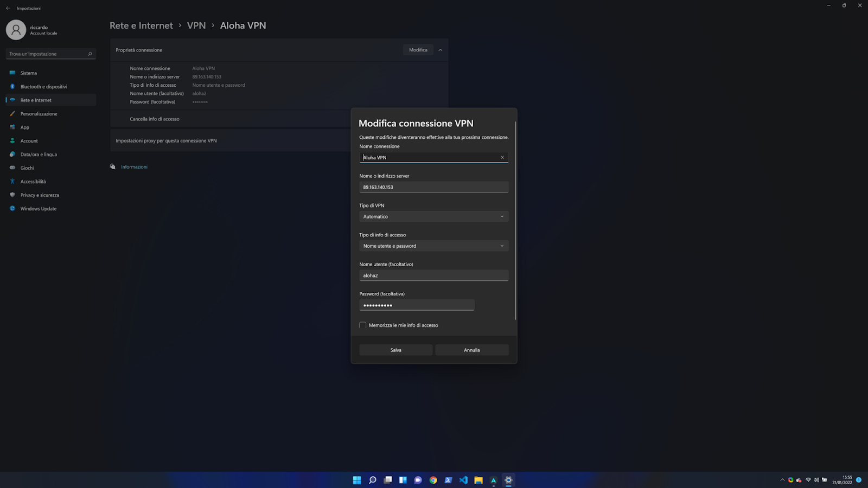This screenshot has width=868, height=488.
Task: Click the Salva button
Action: (396, 350)
